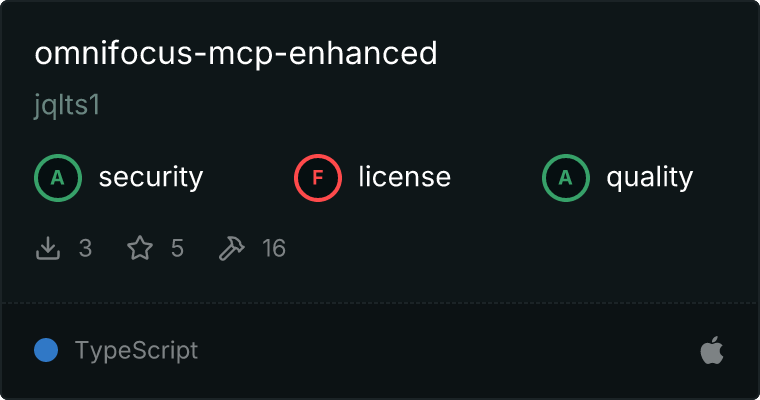760x400 pixels.
Task: Open author jqlts1 profile
Action: (67, 105)
